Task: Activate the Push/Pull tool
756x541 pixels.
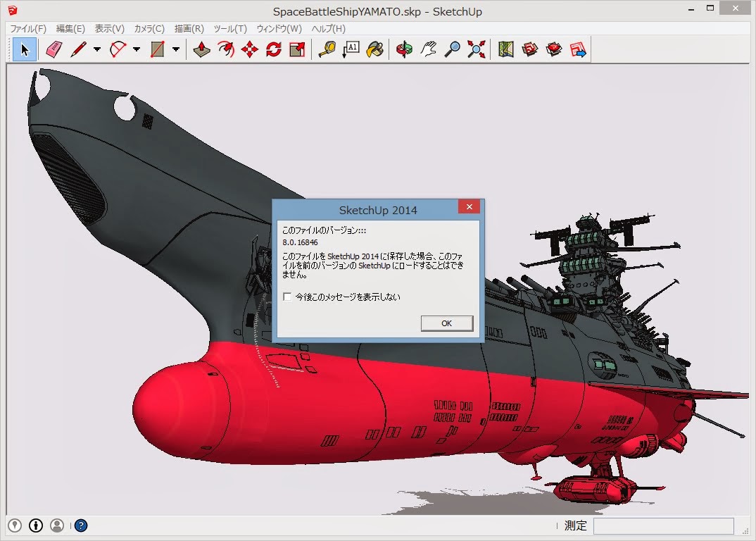Action: [x=201, y=49]
